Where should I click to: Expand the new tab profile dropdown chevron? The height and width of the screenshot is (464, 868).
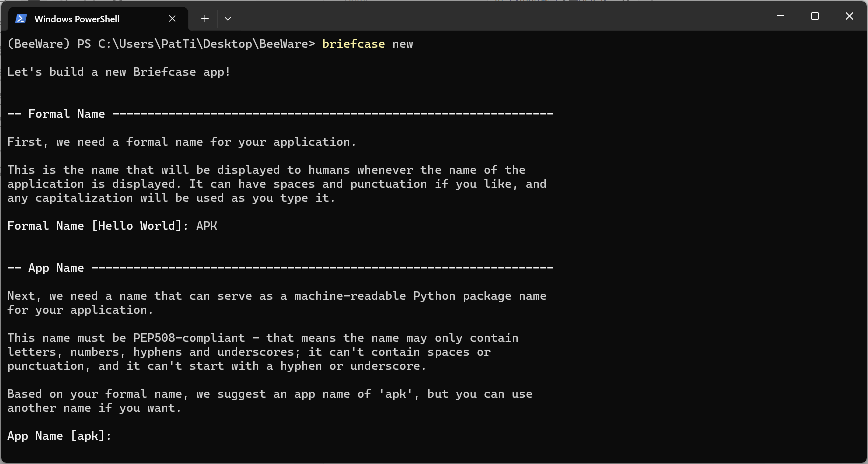tap(228, 19)
